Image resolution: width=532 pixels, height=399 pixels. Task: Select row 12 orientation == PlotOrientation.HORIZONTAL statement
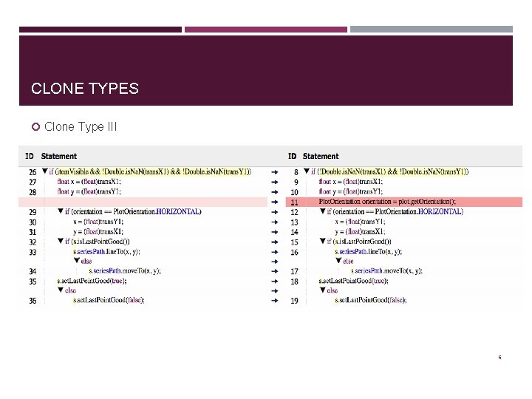pyautogui.click(x=395, y=212)
